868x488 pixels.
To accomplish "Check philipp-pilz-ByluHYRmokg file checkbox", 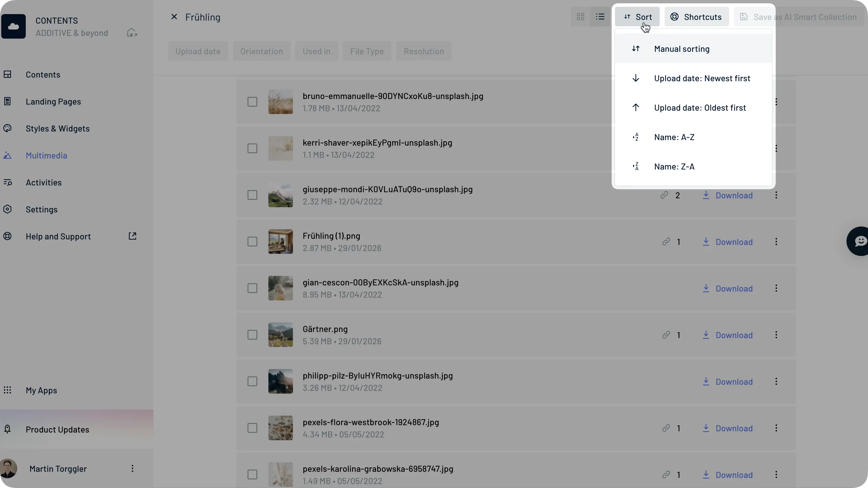I will 252,381.
